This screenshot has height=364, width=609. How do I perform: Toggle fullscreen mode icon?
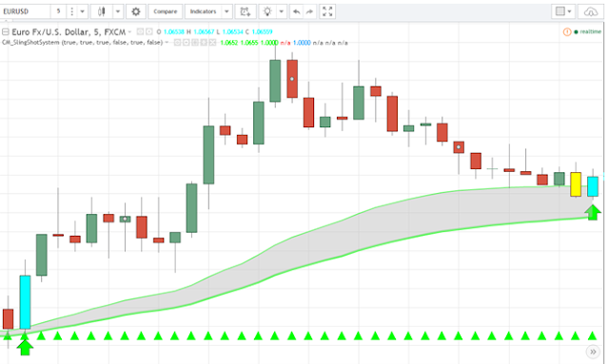(327, 11)
